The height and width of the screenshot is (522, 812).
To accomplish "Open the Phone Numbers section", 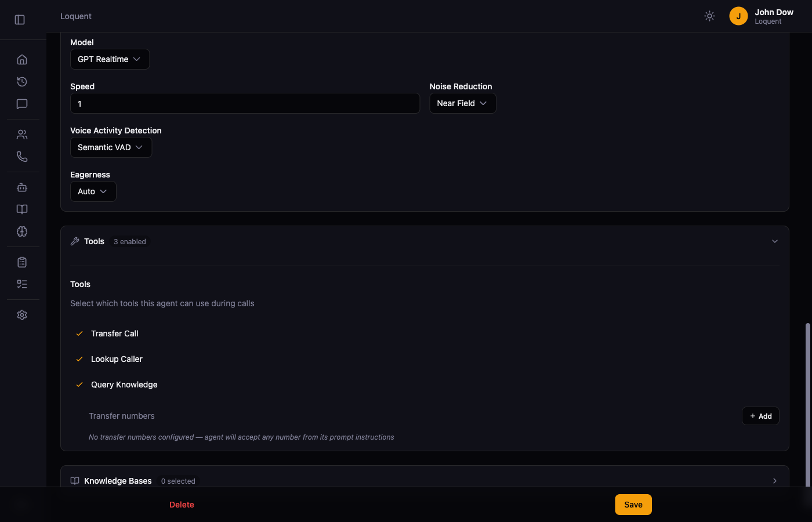I will coord(21,156).
